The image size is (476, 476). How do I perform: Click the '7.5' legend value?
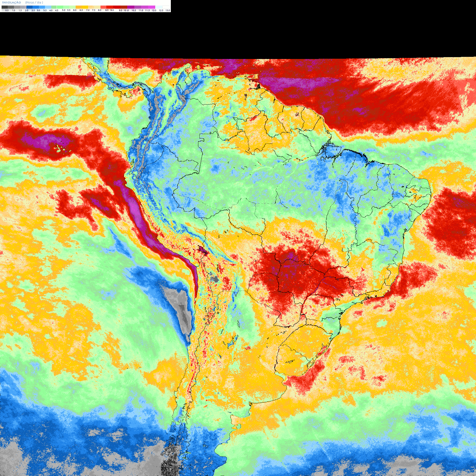click(94, 10)
